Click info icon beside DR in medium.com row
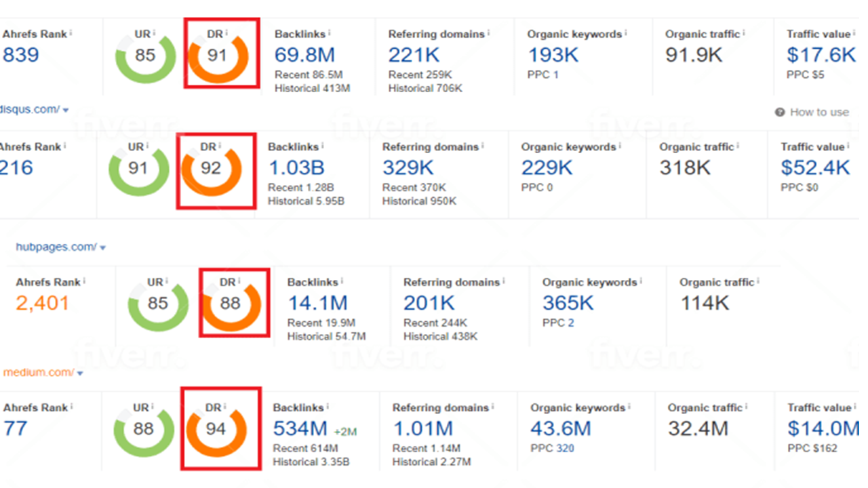 225,407
